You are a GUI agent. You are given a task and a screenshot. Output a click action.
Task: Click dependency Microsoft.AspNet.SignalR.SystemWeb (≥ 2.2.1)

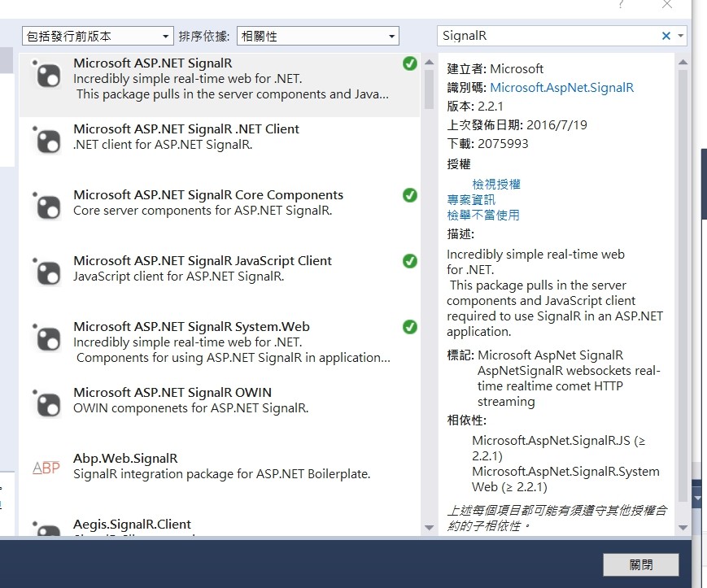tap(565, 479)
